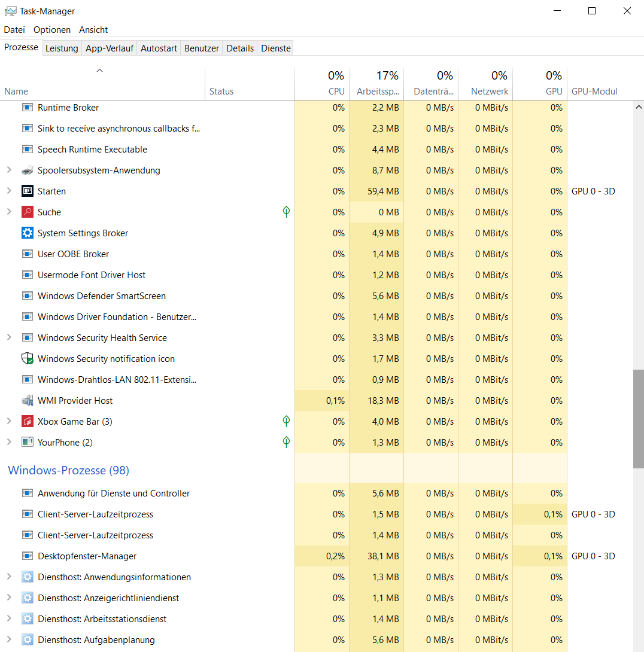Open the Ansicht menu
Screen dimensions: 644x652
coord(93,30)
